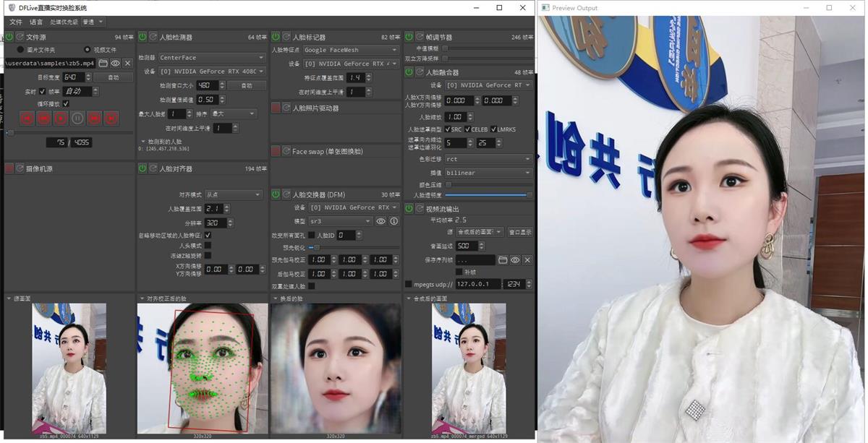Open the Google FaceMesh dropdown
Image resolution: width=868 pixels, height=443 pixels.
click(x=351, y=51)
